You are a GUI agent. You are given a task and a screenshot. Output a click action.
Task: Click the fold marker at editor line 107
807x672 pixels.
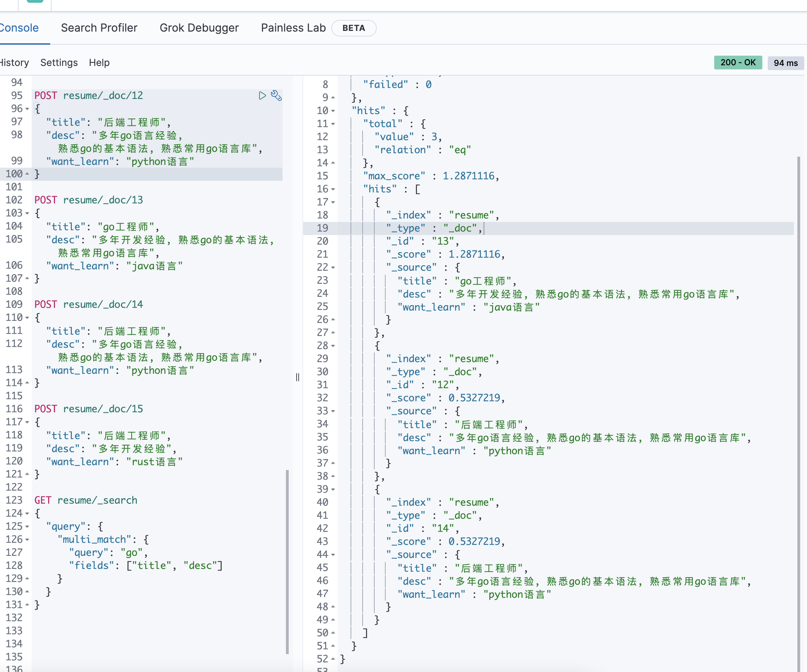[27, 278]
